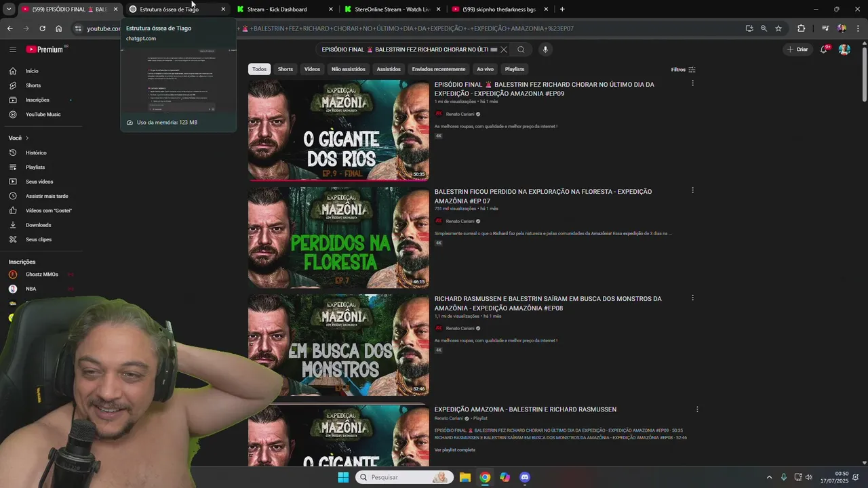The image size is (868, 488).
Task: Click the magnifier search button
Action: [x=521, y=49]
